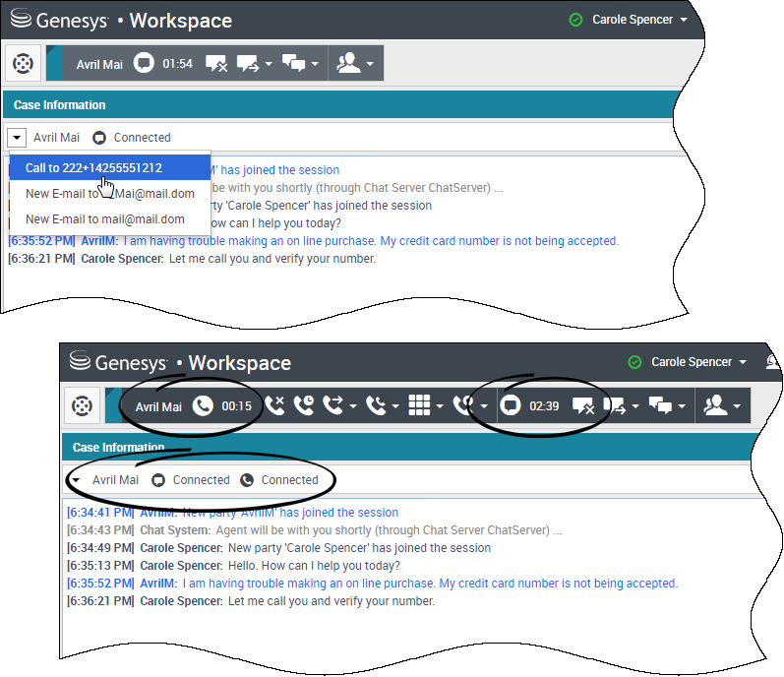784x677 pixels.
Task: Click Genesys logo in top window
Action: [x=59, y=20]
